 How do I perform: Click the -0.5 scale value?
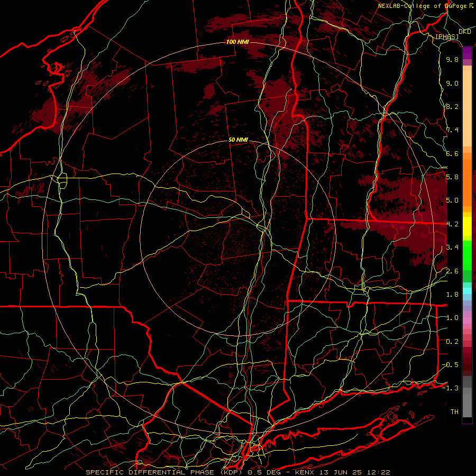[x=451, y=364]
